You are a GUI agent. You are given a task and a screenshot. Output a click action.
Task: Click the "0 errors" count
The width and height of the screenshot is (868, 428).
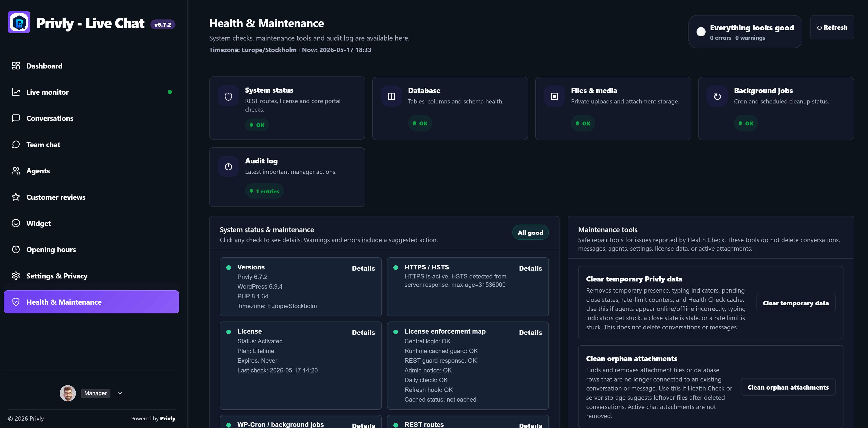(x=720, y=38)
